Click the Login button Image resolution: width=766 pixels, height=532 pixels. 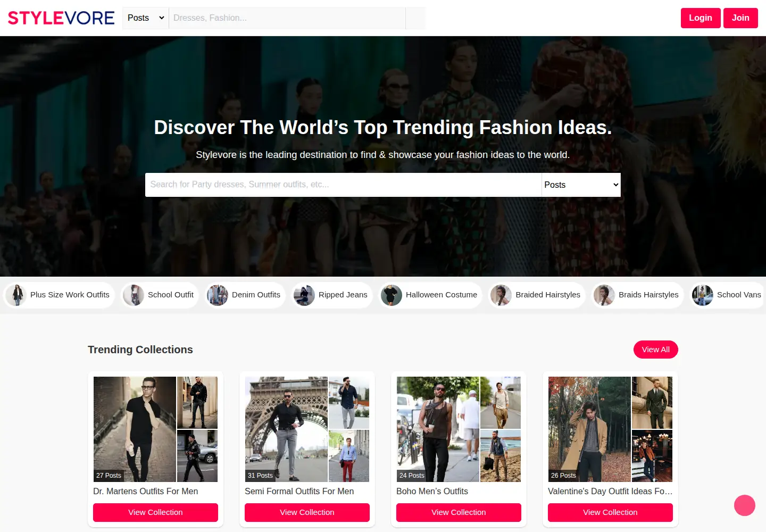click(701, 18)
